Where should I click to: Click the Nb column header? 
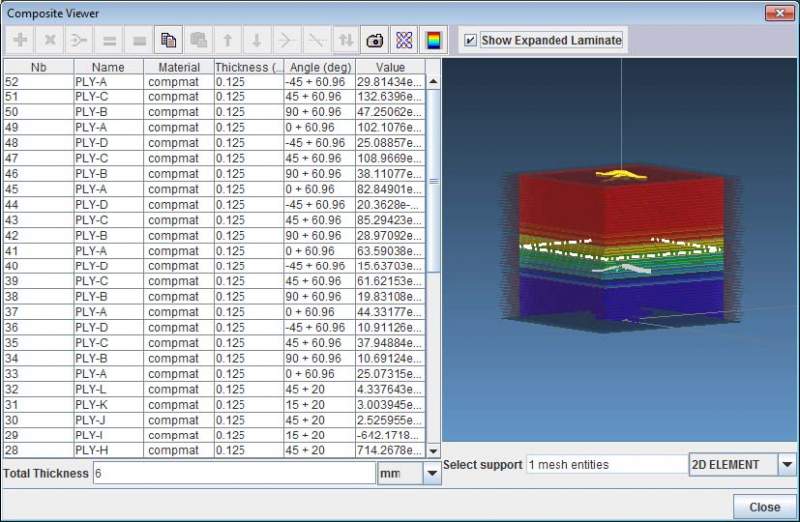[39, 67]
